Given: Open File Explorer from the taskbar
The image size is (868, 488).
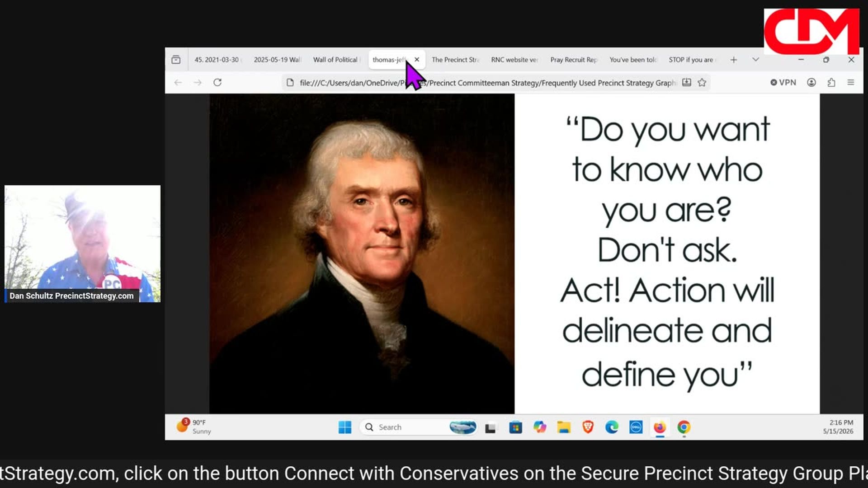Looking at the screenshot, I should pos(564,427).
